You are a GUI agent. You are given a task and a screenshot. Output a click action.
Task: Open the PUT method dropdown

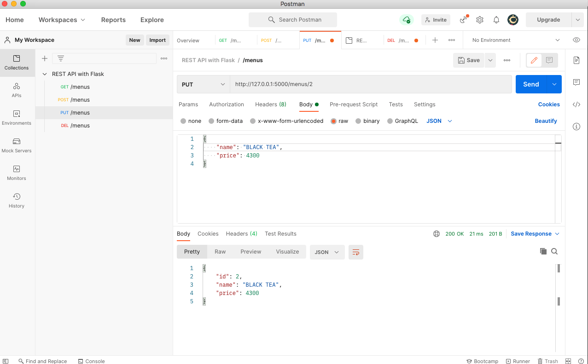tap(204, 84)
